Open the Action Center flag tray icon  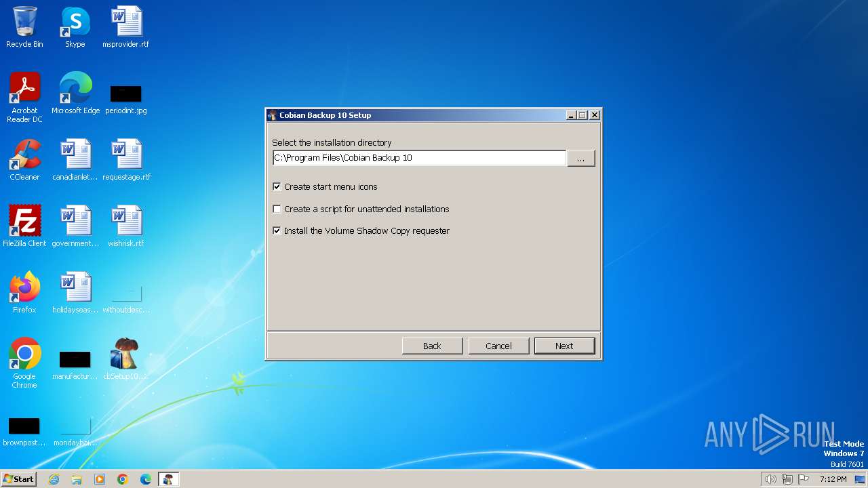[804, 479]
